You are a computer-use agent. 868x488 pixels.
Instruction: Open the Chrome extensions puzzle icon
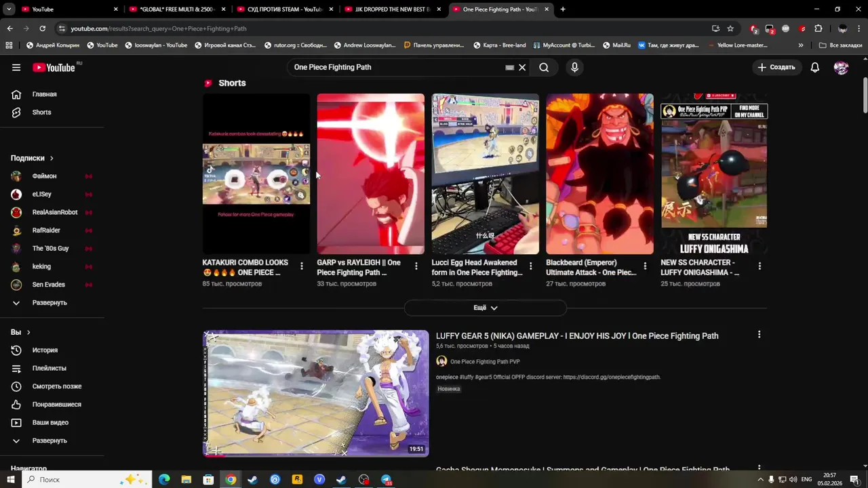818,28
